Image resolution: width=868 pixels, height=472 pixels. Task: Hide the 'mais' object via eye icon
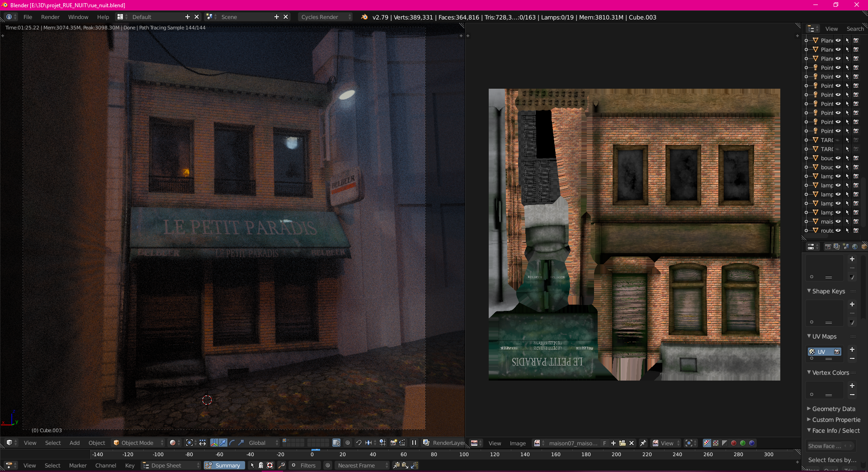click(838, 221)
